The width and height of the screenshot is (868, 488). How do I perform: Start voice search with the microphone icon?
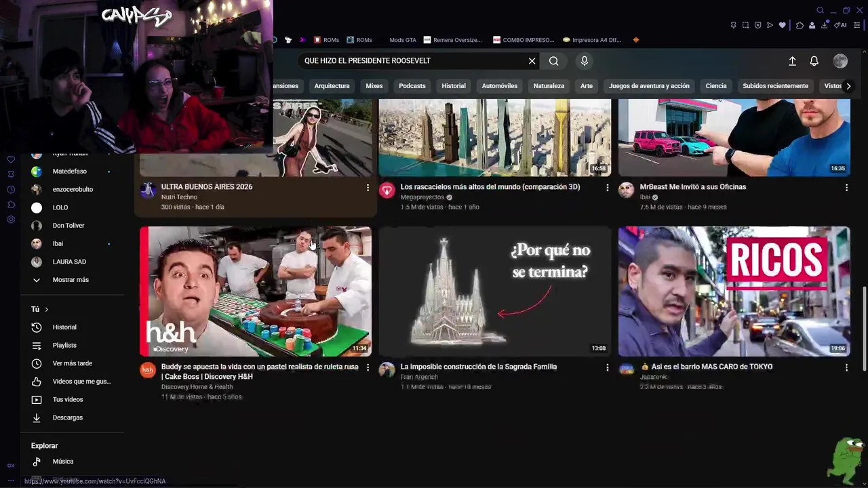pyautogui.click(x=585, y=61)
